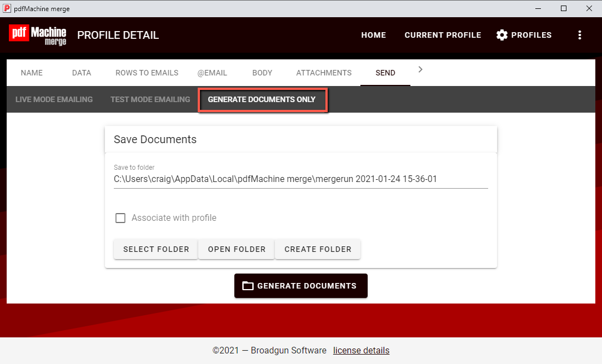Click the Profiles gear icon
The width and height of the screenshot is (602, 364).
(502, 35)
